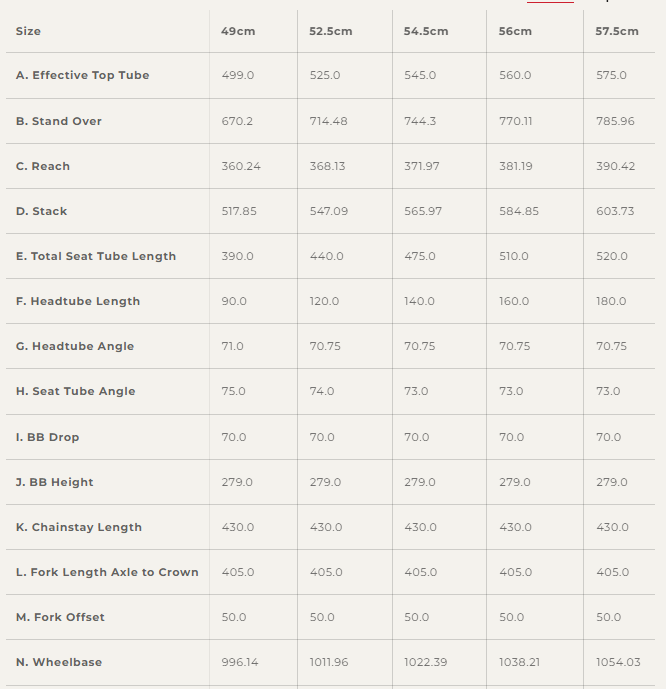Click the 71.0 Headtube Angle value
The width and height of the screenshot is (666, 689).
pyautogui.click(x=232, y=346)
